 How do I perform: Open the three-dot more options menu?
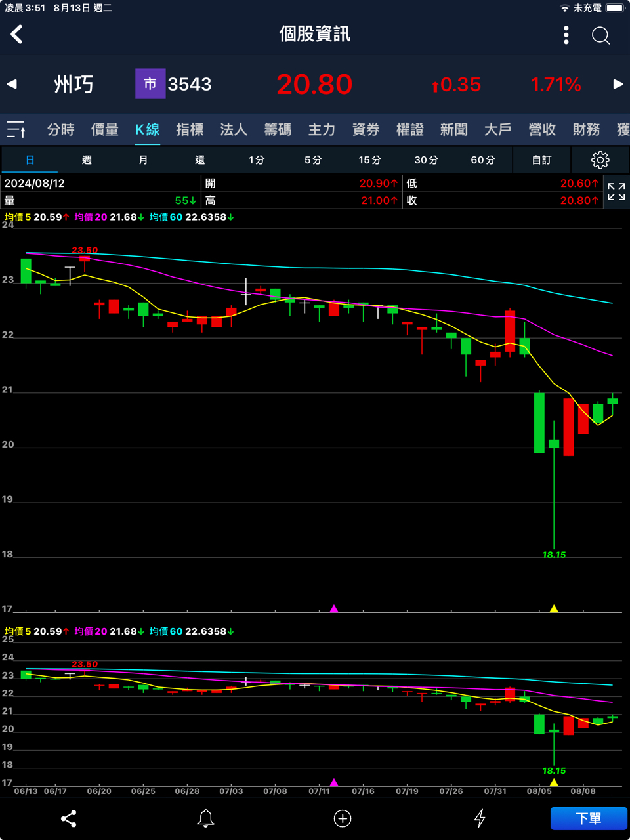pyautogui.click(x=566, y=35)
